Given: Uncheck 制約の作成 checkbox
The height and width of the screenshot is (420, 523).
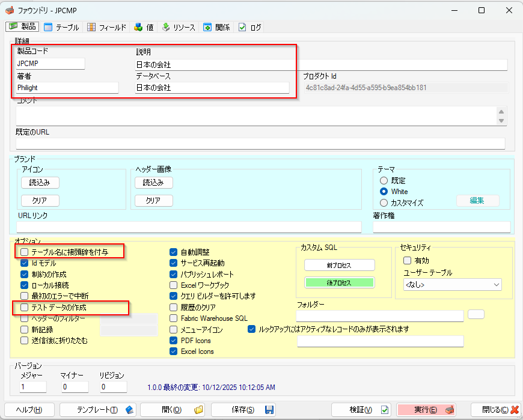Looking at the screenshot, I should 25,274.
